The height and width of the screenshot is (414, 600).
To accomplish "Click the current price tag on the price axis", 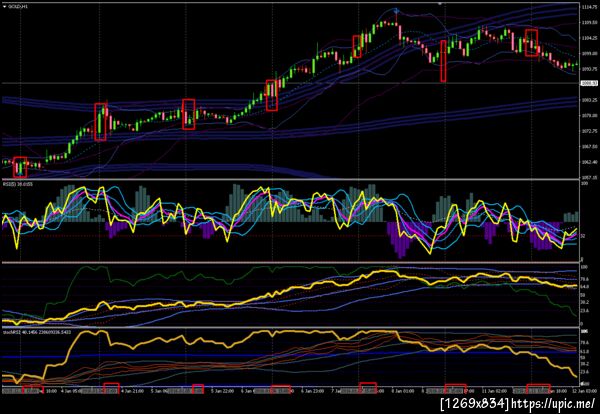I will [589, 83].
